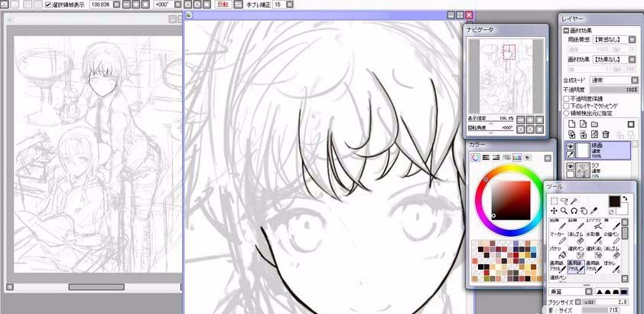
Task: Select the lasso selection tool
Action: (x=564, y=200)
